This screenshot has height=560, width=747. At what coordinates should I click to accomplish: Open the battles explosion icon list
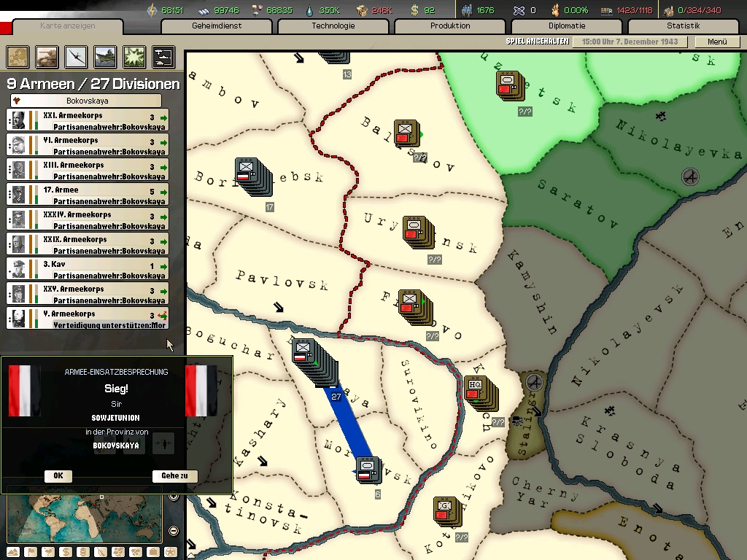tap(134, 57)
